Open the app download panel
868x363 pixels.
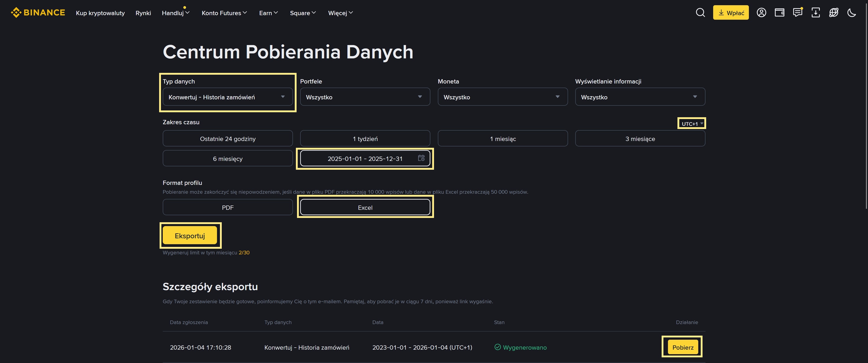click(816, 12)
